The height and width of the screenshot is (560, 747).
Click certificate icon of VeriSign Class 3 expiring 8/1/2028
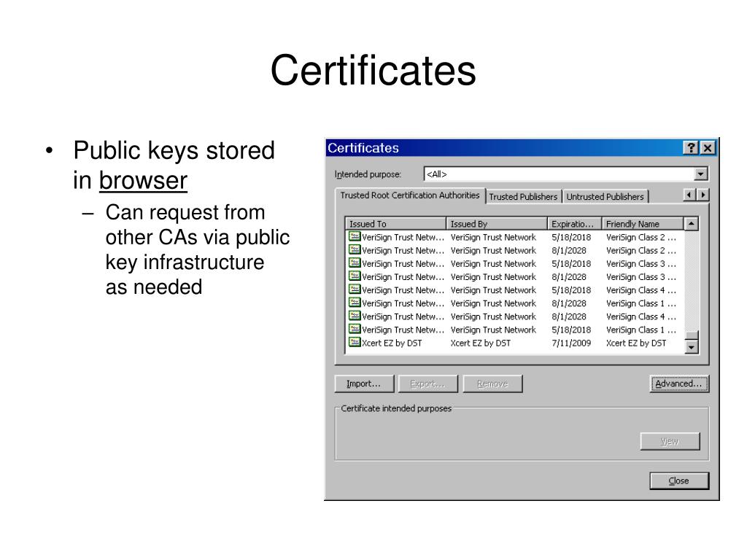[354, 276]
